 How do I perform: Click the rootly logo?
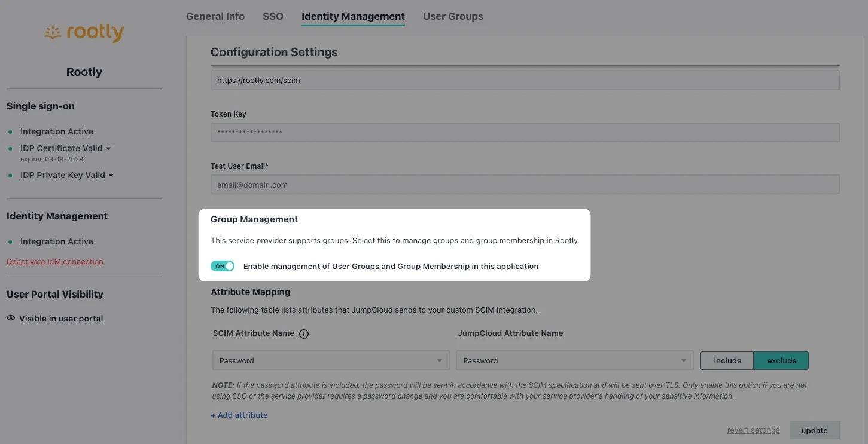tap(84, 33)
